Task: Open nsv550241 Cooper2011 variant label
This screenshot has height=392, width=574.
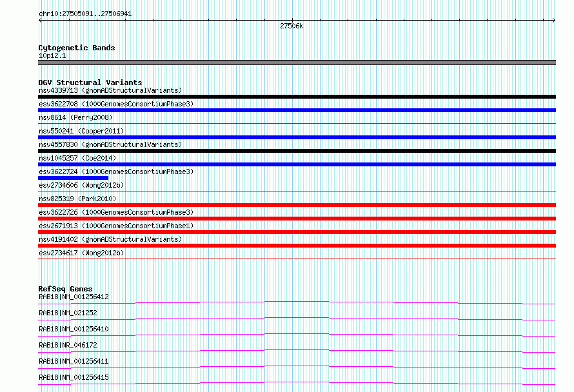Action: pyautogui.click(x=81, y=131)
